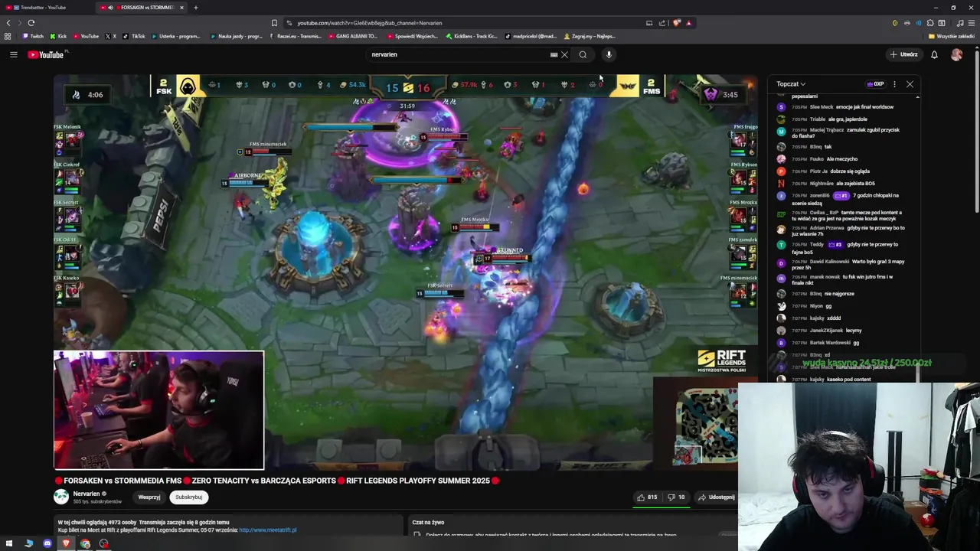This screenshot has width=980, height=551.
Task: Close the live chat panel
Action: [x=910, y=84]
